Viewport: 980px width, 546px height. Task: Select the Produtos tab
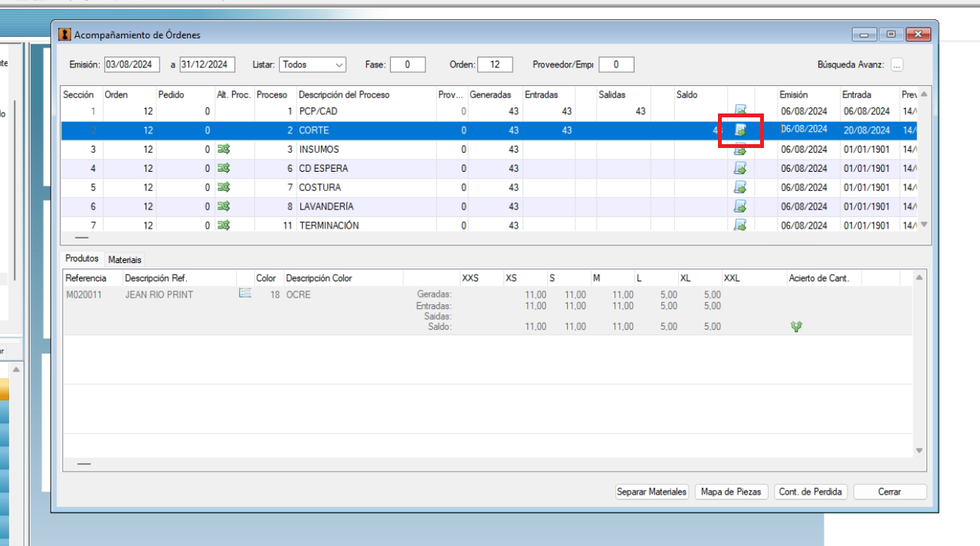pyautogui.click(x=82, y=259)
